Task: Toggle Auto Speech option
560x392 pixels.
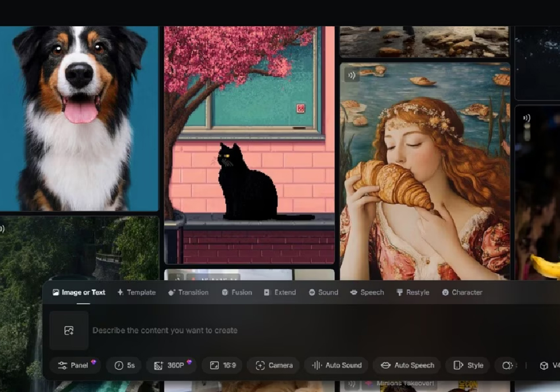Action: coord(407,365)
